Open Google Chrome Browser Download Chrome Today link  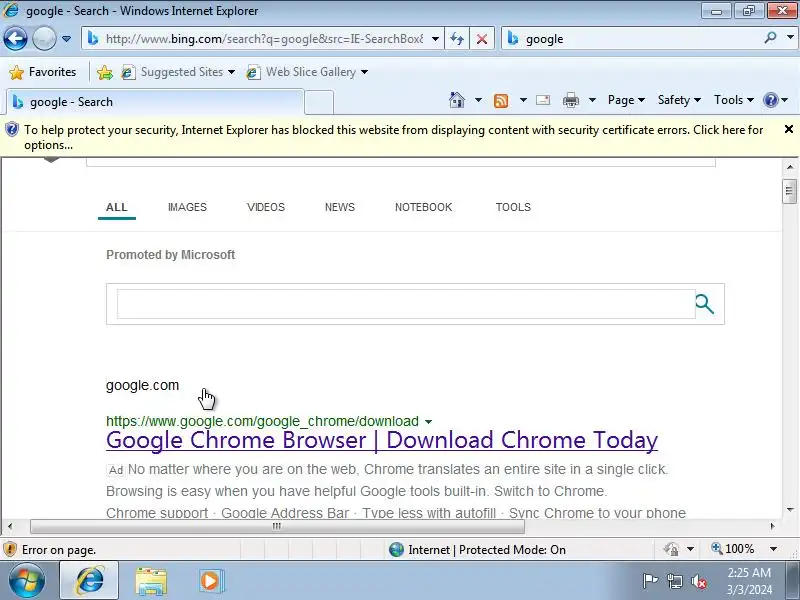(382, 440)
